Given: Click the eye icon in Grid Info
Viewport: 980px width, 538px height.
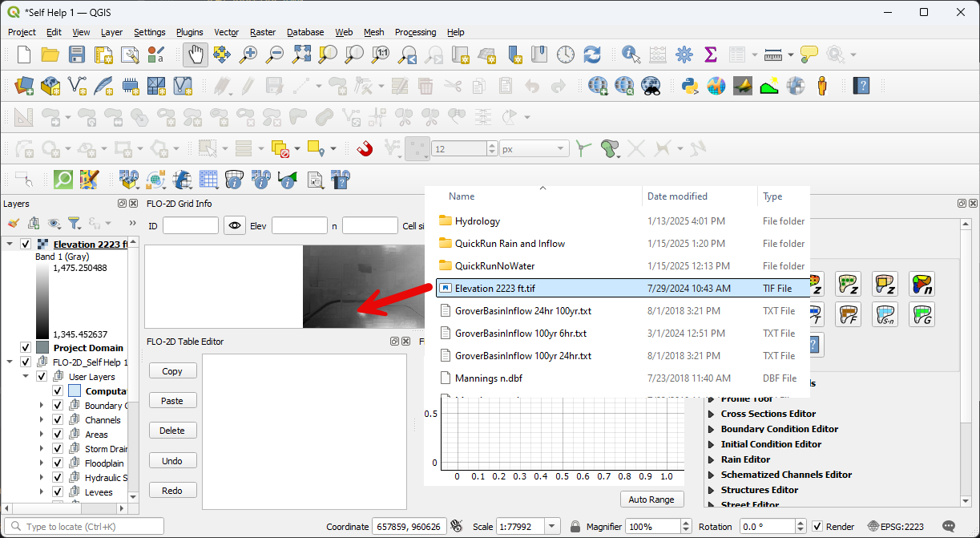Looking at the screenshot, I should click(234, 226).
